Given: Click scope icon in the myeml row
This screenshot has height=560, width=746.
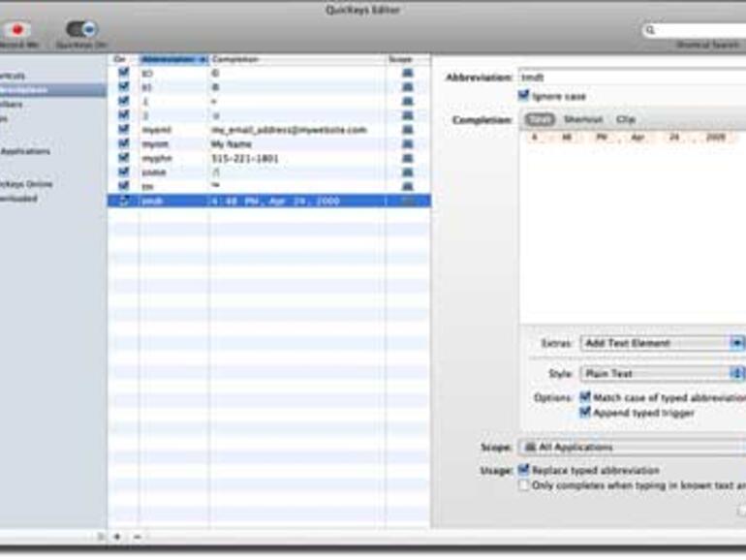Looking at the screenshot, I should pyautogui.click(x=407, y=130).
